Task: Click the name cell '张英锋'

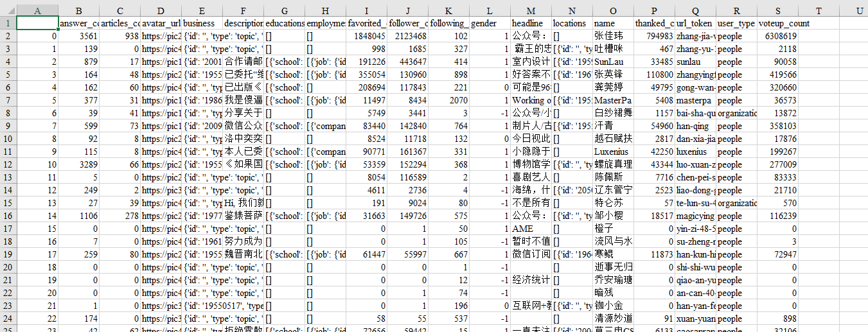Action: click(x=614, y=74)
